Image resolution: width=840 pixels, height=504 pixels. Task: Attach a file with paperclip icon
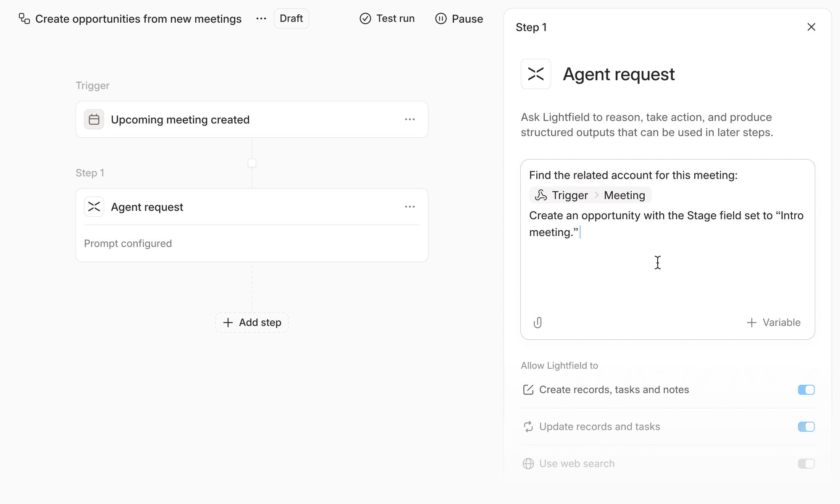pyautogui.click(x=538, y=323)
